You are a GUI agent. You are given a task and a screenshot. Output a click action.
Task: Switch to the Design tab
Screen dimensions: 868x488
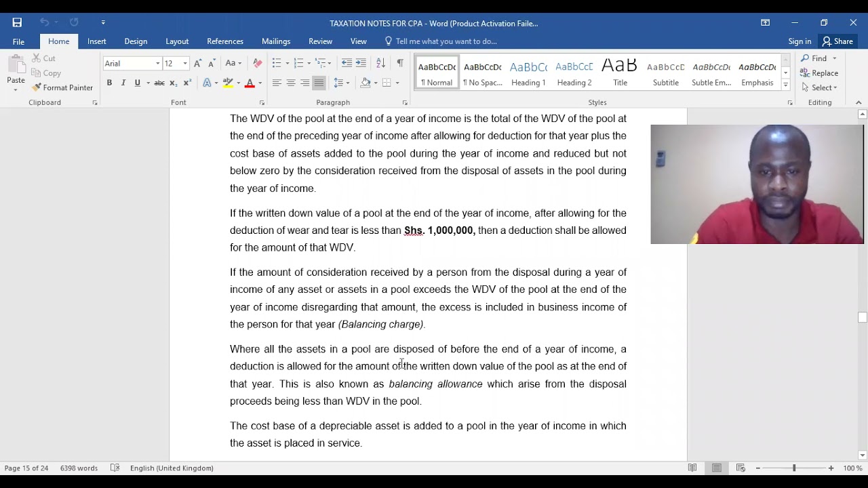136,41
